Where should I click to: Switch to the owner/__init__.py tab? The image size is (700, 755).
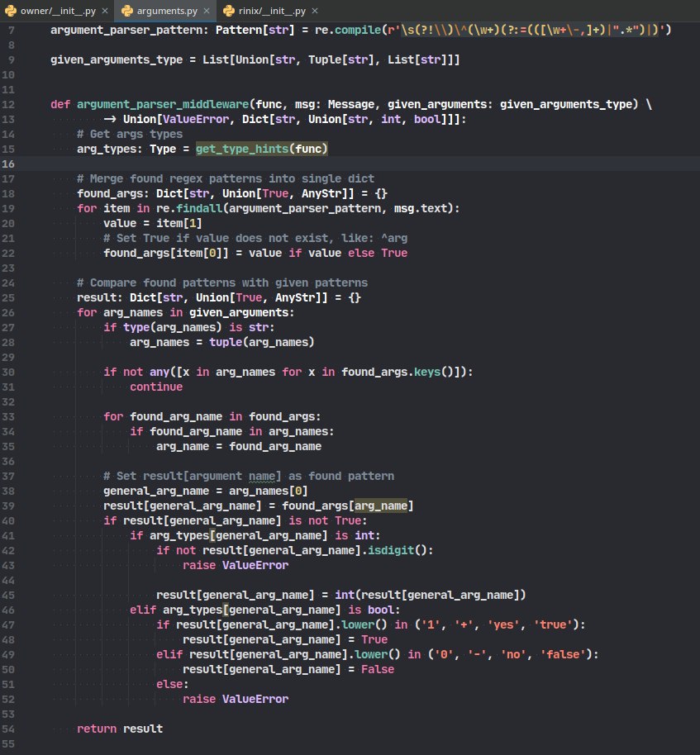click(58, 11)
